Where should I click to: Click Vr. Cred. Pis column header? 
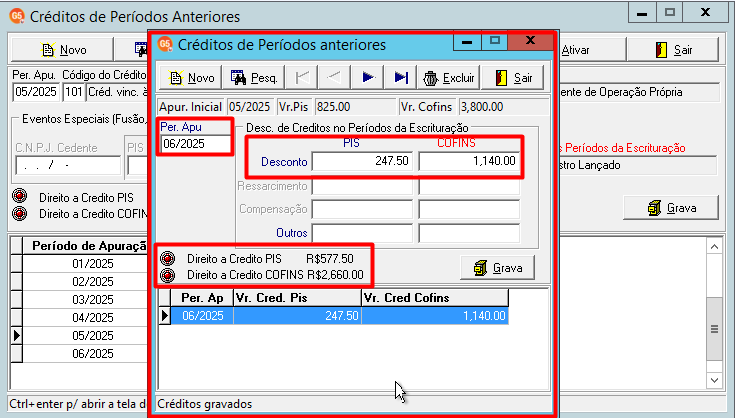coord(297,298)
